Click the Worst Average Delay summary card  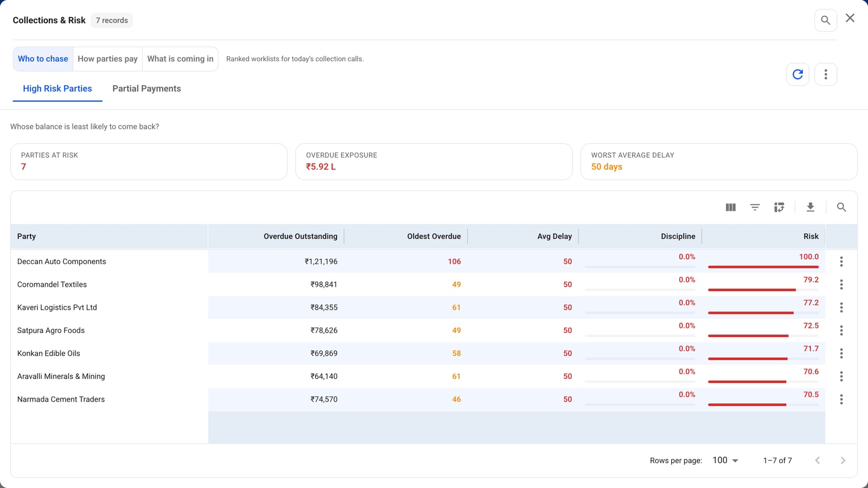719,162
